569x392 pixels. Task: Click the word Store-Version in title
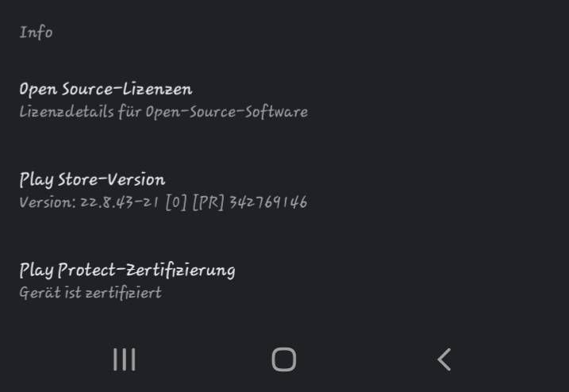pos(112,179)
